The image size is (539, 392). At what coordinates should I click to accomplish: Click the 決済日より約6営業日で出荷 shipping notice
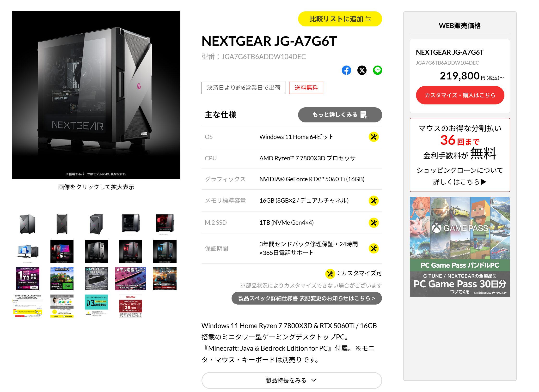[244, 88]
